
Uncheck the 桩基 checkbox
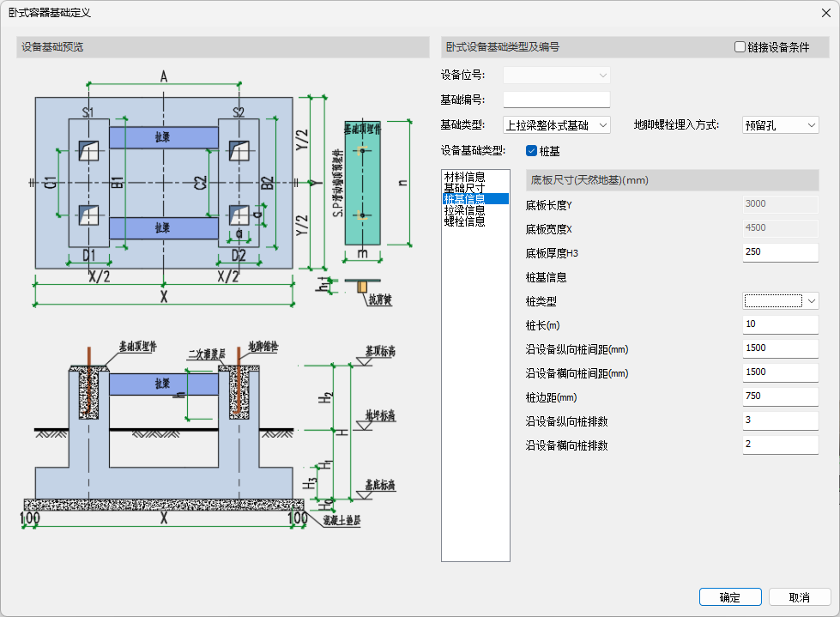(531, 151)
